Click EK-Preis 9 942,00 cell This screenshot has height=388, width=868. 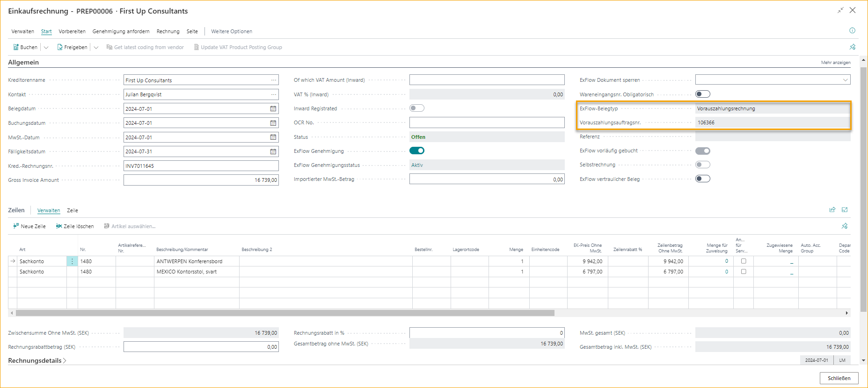587,261
